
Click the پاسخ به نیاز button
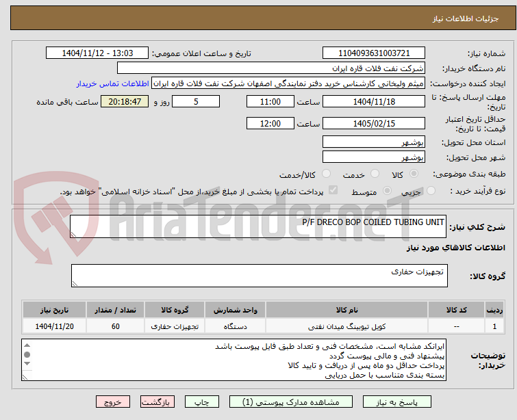[x=396, y=402]
